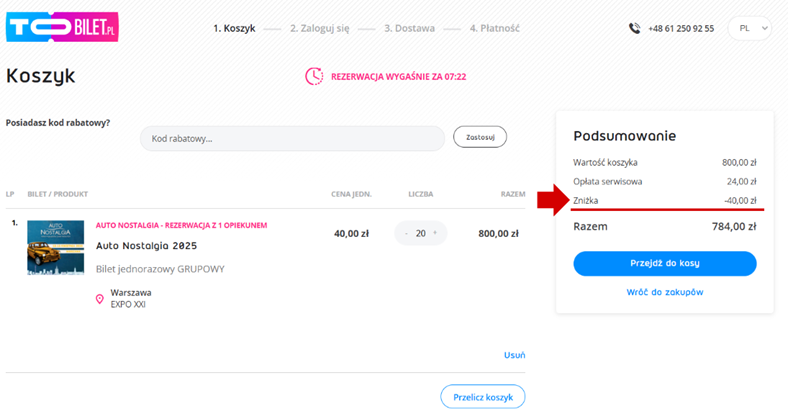Click the red arrow pointing to Zniżka
Screen dimensions: 788x414
[552, 200]
